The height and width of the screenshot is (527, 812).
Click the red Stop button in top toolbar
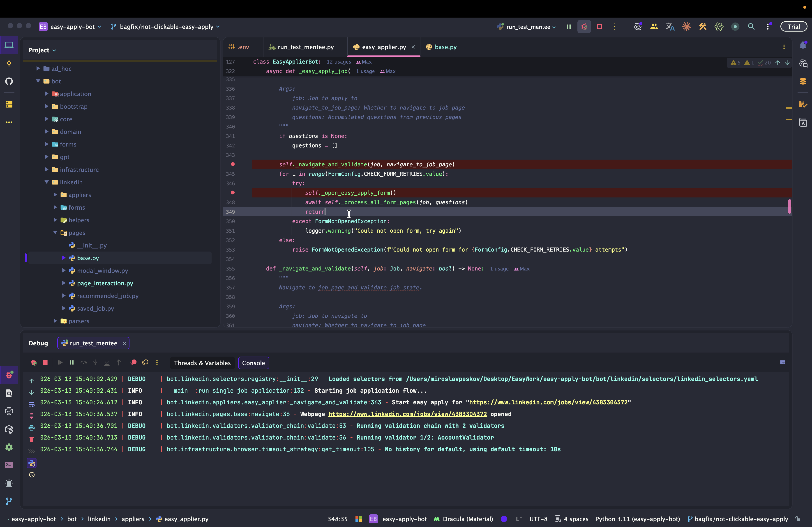pyautogui.click(x=600, y=27)
